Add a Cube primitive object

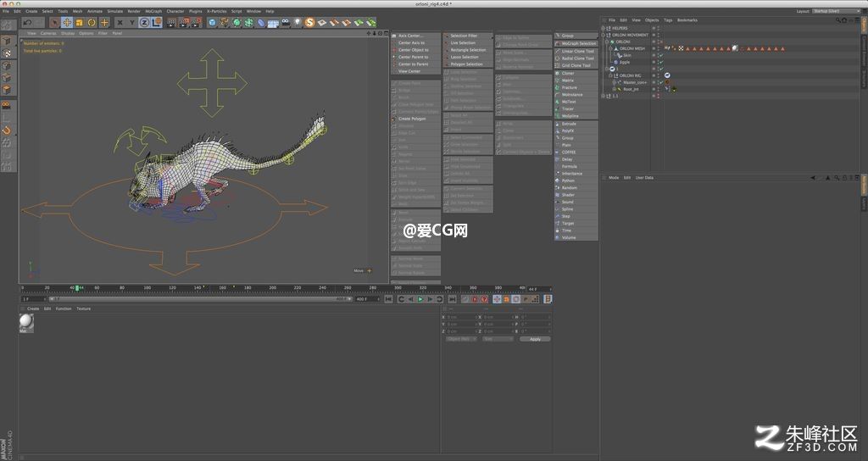click(212, 22)
